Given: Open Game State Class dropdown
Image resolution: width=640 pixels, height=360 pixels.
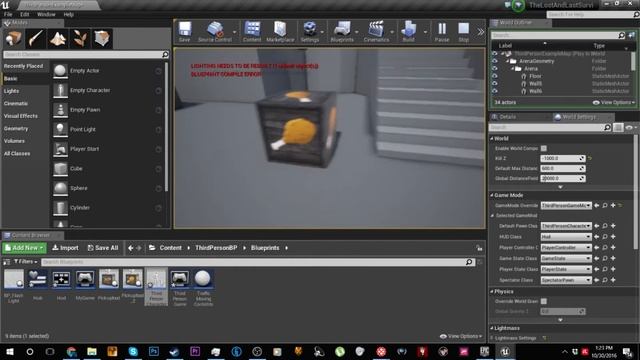Looking at the screenshot, I should coord(566,258).
